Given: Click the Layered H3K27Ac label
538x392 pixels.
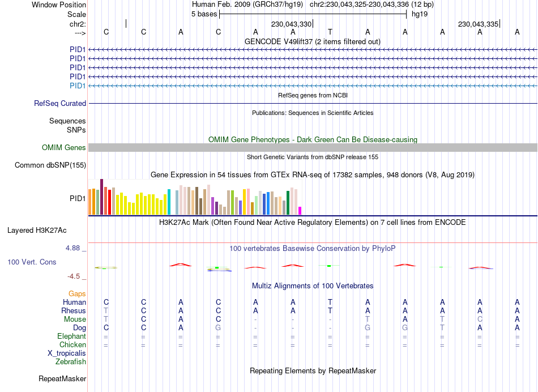Looking at the screenshot, I should pos(37,231).
